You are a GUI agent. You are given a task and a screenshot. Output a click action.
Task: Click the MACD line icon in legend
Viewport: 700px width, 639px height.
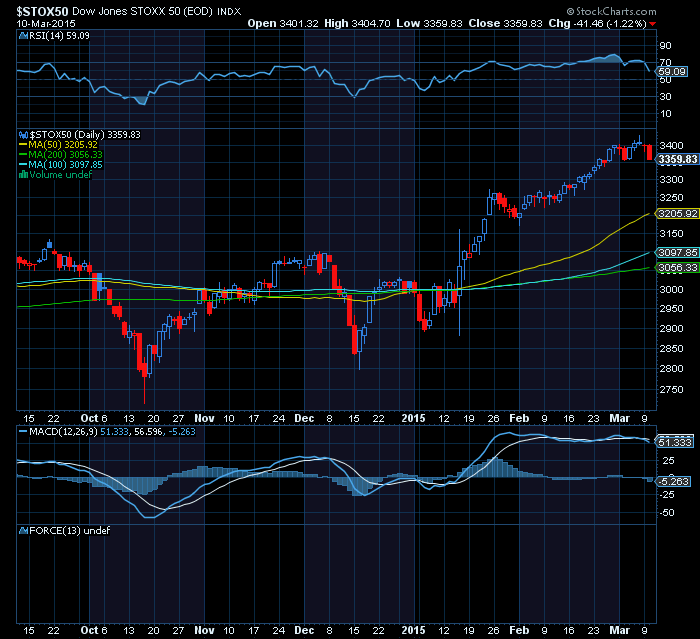[x=23, y=432]
